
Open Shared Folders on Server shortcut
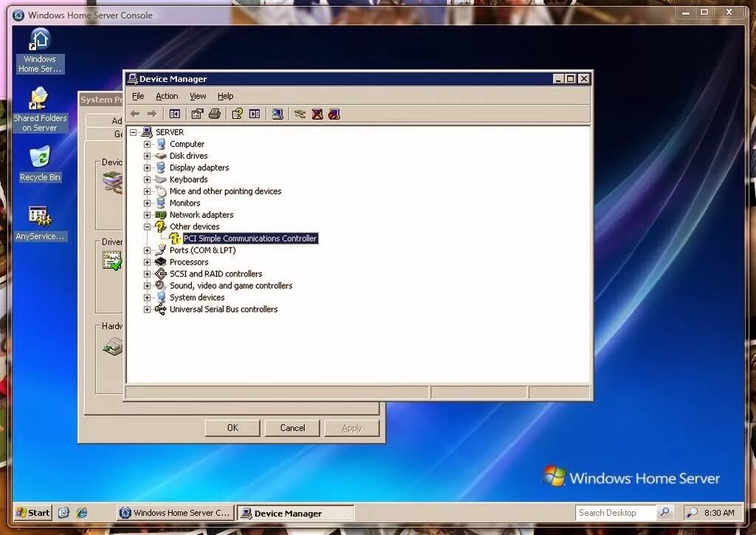[x=40, y=109]
